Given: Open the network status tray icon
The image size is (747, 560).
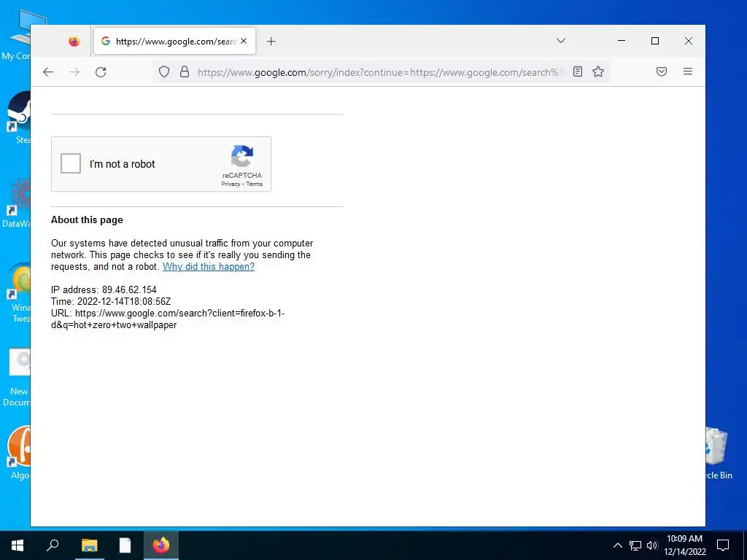Looking at the screenshot, I should (x=635, y=545).
